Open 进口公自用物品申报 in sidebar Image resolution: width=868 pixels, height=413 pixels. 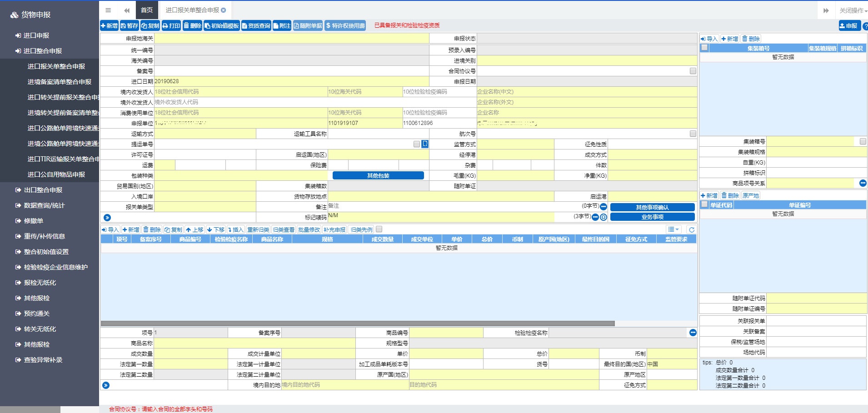pos(56,174)
